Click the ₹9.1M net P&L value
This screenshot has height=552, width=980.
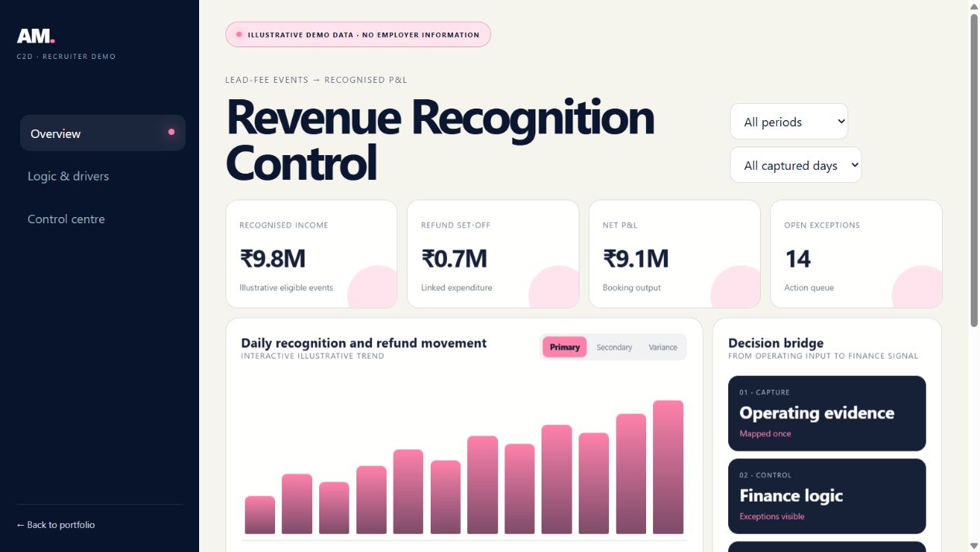(x=635, y=258)
